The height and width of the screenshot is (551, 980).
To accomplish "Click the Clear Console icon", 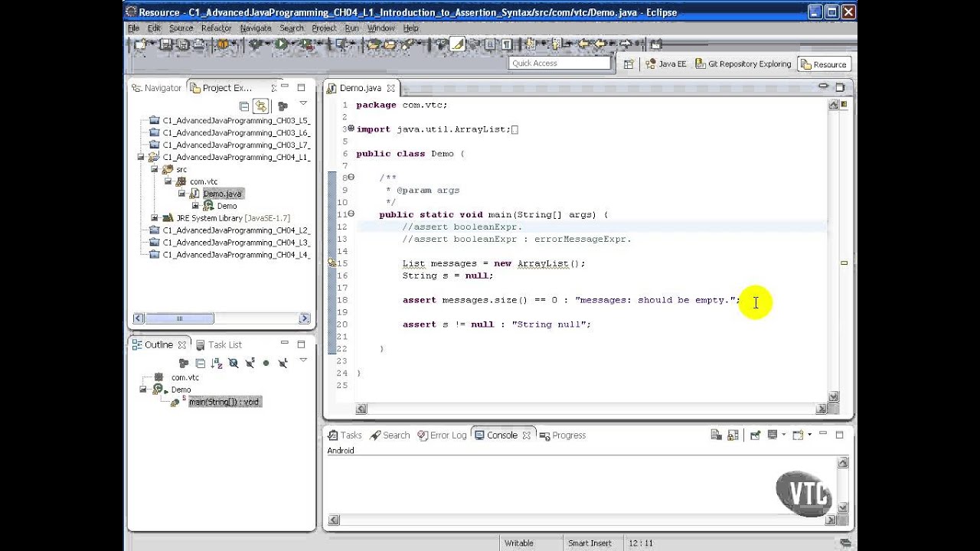I will click(x=716, y=435).
